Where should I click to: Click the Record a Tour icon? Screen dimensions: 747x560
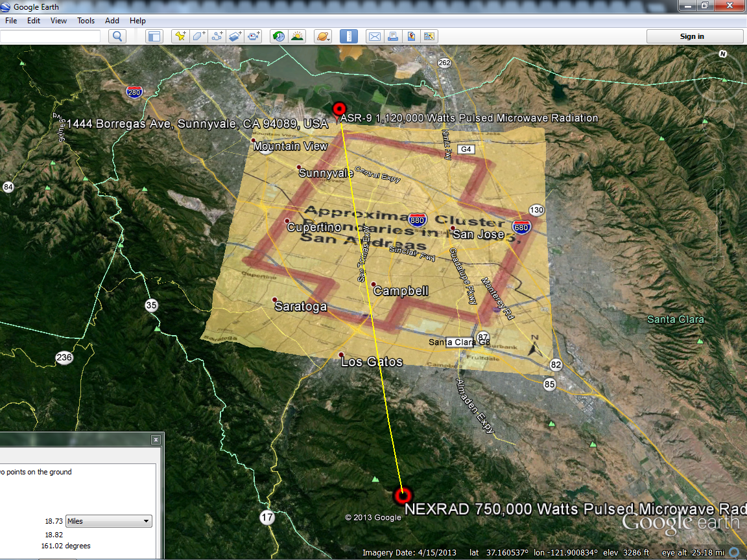pyautogui.click(x=254, y=36)
